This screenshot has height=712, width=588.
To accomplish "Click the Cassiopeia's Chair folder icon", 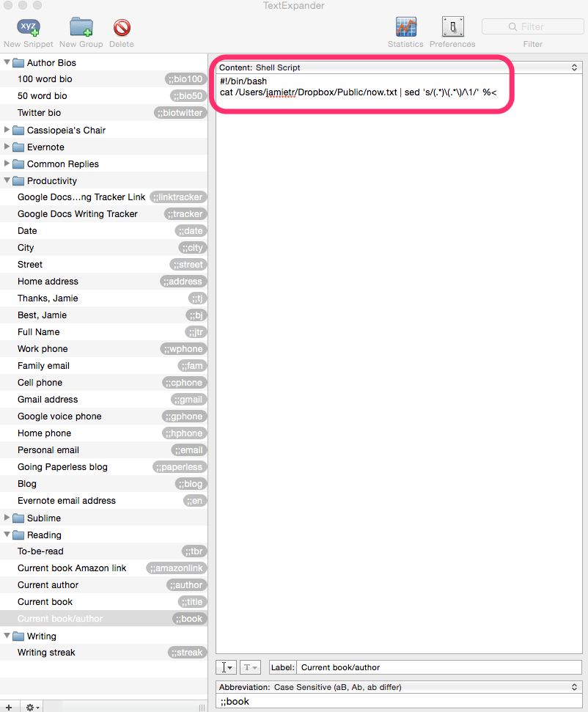I will 18,131.
